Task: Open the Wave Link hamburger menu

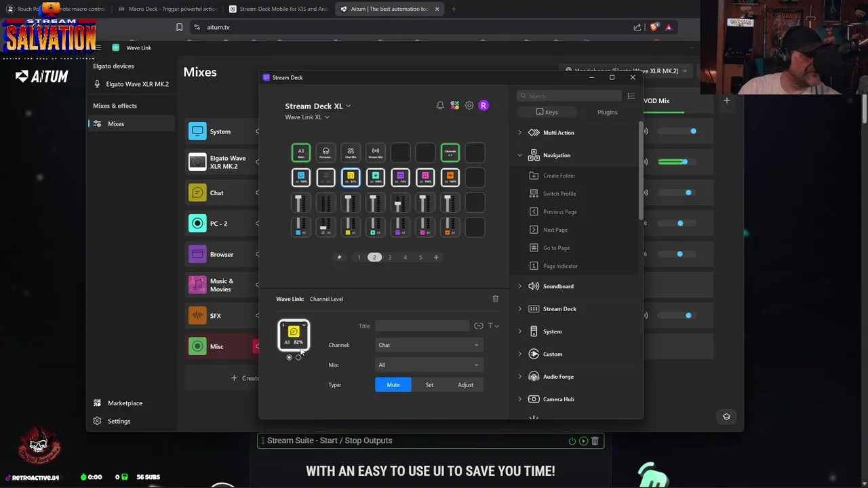Action: pyautogui.click(x=98, y=47)
